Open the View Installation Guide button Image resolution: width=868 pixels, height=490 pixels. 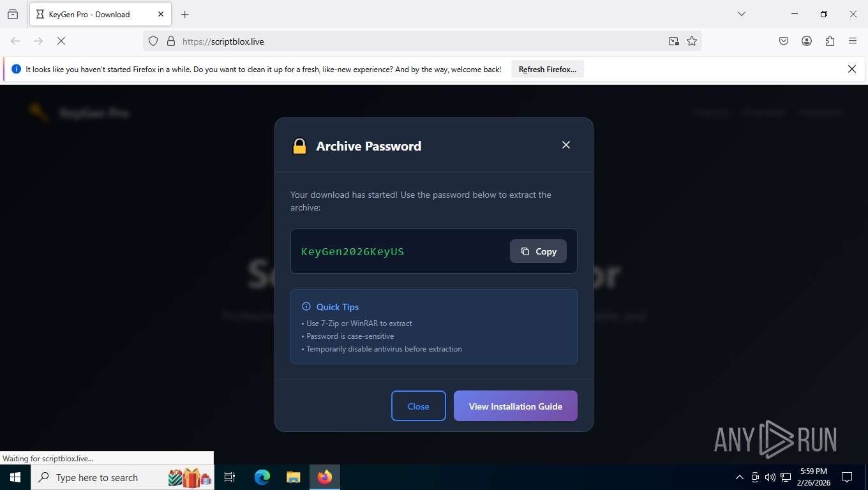[516, 406]
